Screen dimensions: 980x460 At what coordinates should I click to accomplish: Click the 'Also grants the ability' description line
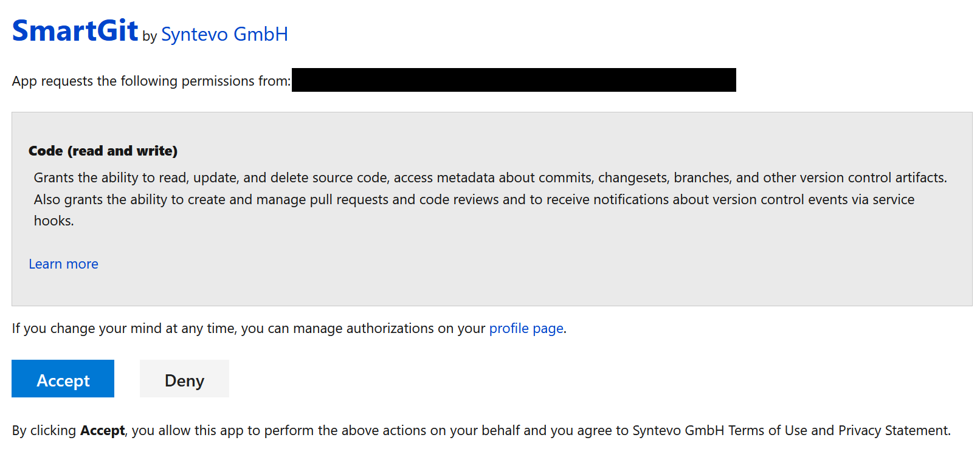474,200
